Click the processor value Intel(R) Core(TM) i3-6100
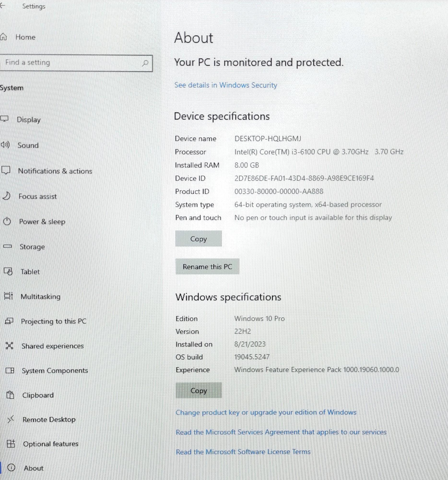 [x=319, y=152]
